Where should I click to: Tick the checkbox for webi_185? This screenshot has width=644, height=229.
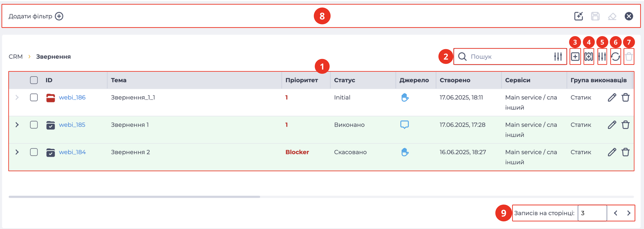click(34, 125)
